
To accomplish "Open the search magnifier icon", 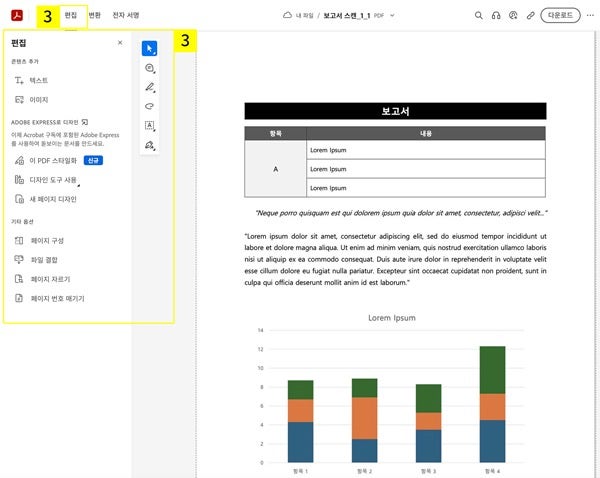I will click(x=478, y=15).
